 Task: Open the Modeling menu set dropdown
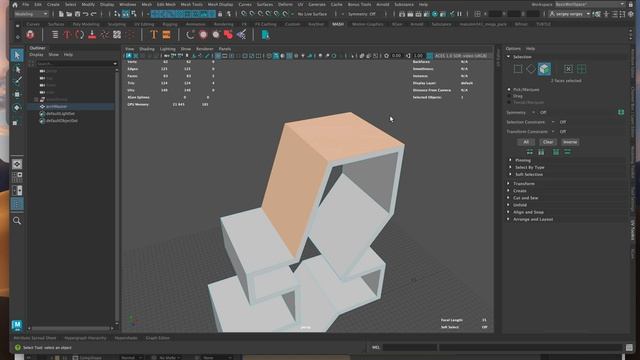[x=31, y=14]
